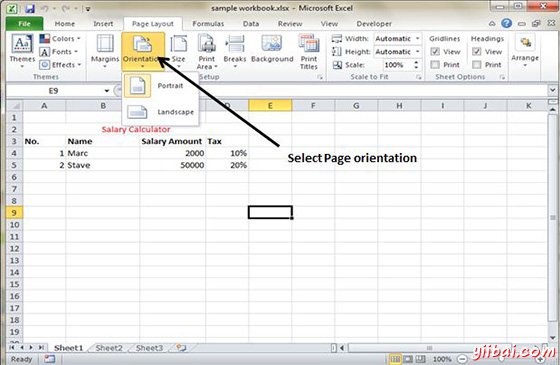Open Page Setup dialog launcher
The height and width of the screenshot is (365, 560).
pyautogui.click(x=320, y=77)
